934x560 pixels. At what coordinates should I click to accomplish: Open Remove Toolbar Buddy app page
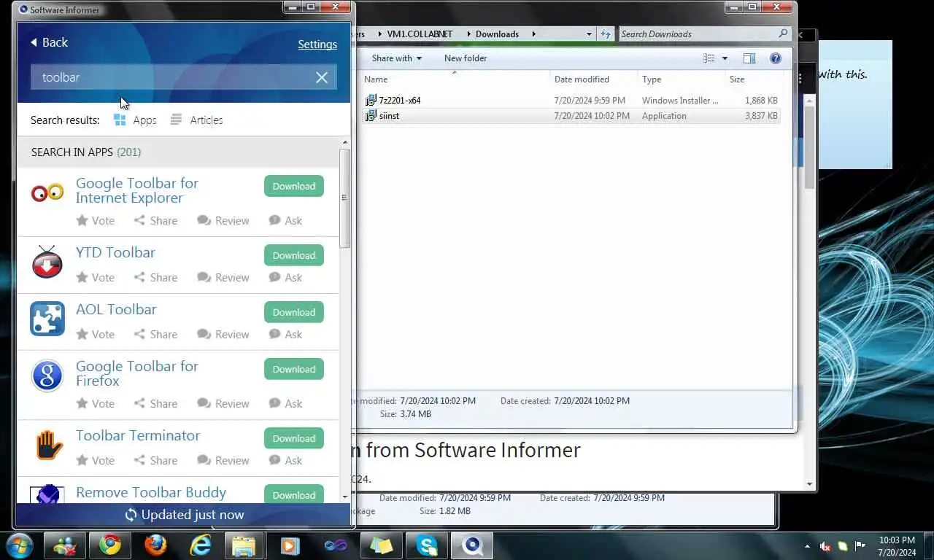(151, 492)
